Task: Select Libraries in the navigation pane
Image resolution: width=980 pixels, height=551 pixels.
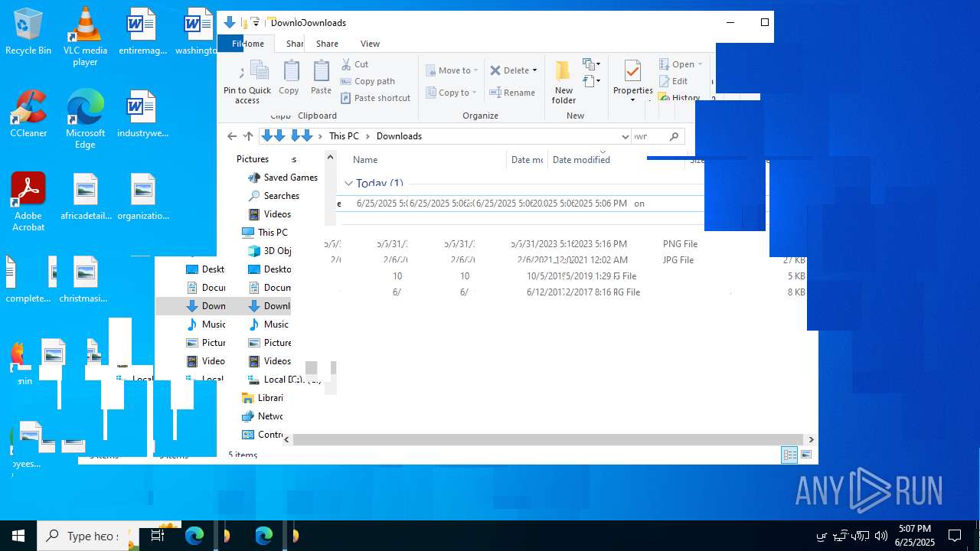Action: [x=263, y=398]
